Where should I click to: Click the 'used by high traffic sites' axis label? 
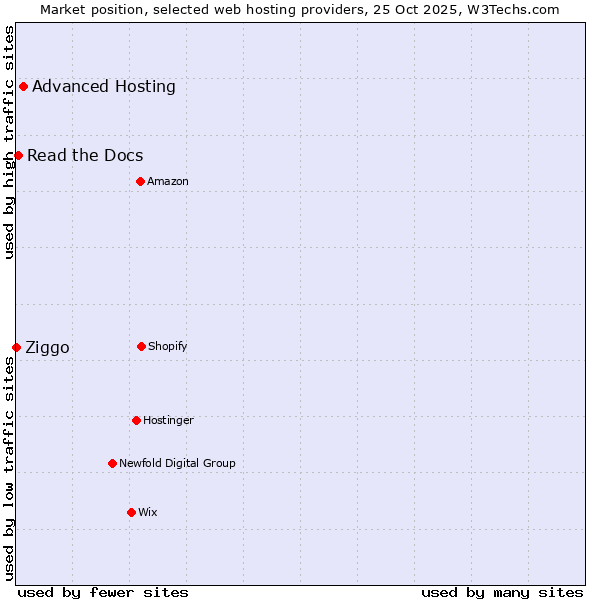point(9,142)
